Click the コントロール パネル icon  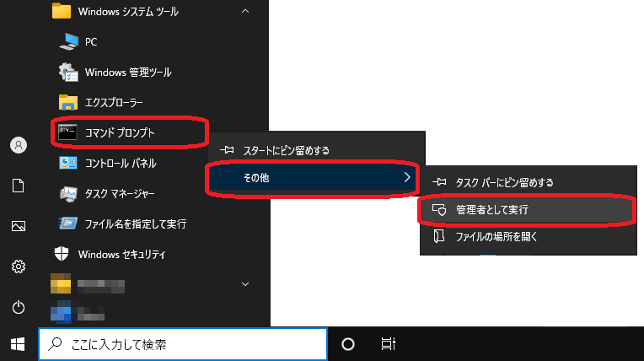[68, 163]
